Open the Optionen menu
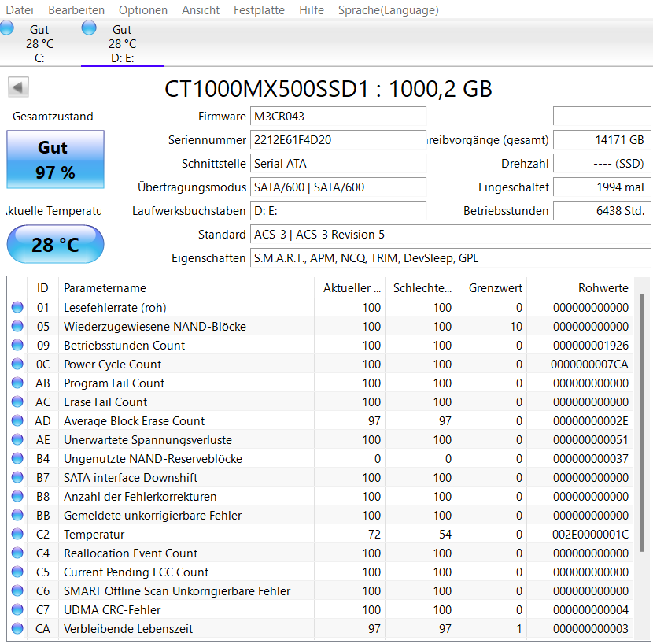Image resolution: width=653 pixels, height=644 pixels. point(143,10)
